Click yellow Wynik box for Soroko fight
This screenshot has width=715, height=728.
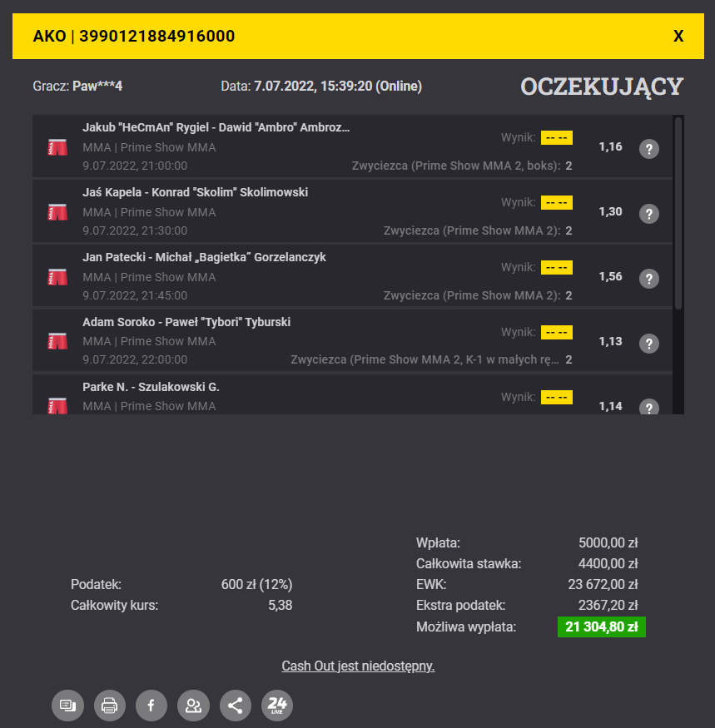(x=557, y=333)
